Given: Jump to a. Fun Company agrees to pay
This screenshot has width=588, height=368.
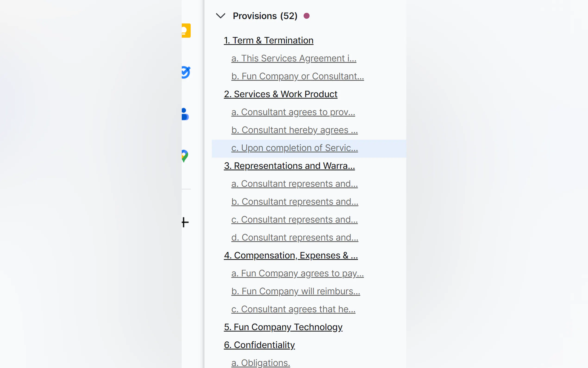Looking at the screenshot, I should [297, 273].
